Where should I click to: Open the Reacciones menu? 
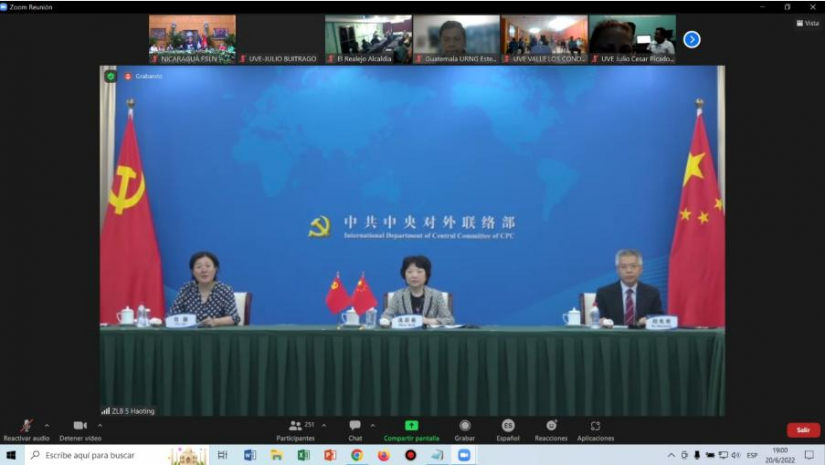click(x=551, y=430)
